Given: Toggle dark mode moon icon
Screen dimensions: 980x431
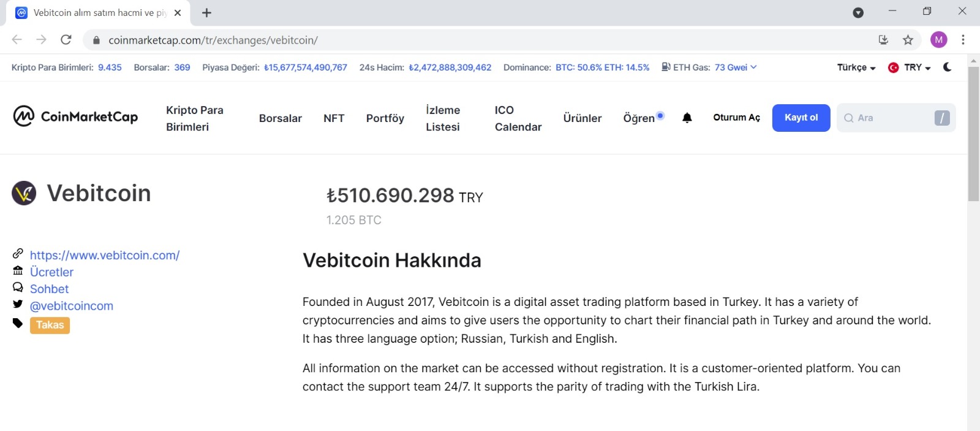Looking at the screenshot, I should coord(948,67).
